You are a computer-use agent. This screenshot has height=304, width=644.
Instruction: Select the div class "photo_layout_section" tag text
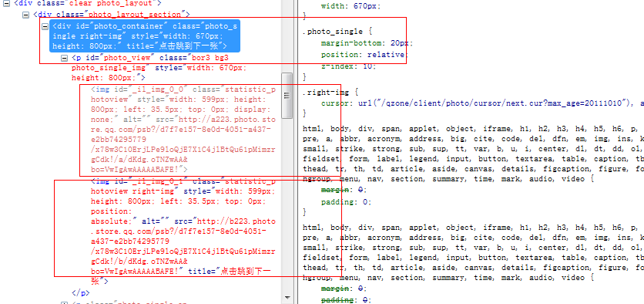[x=111, y=15]
